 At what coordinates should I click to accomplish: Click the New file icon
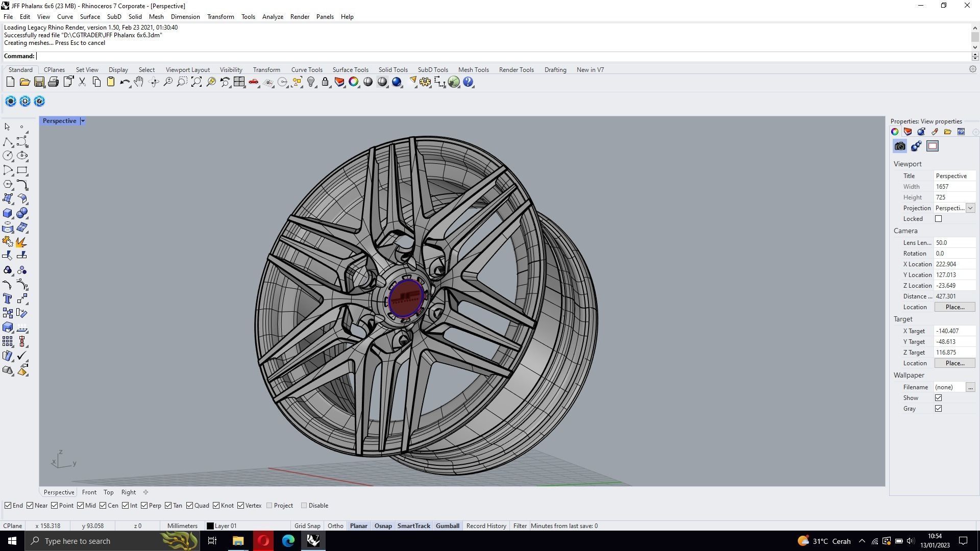tap(10, 82)
